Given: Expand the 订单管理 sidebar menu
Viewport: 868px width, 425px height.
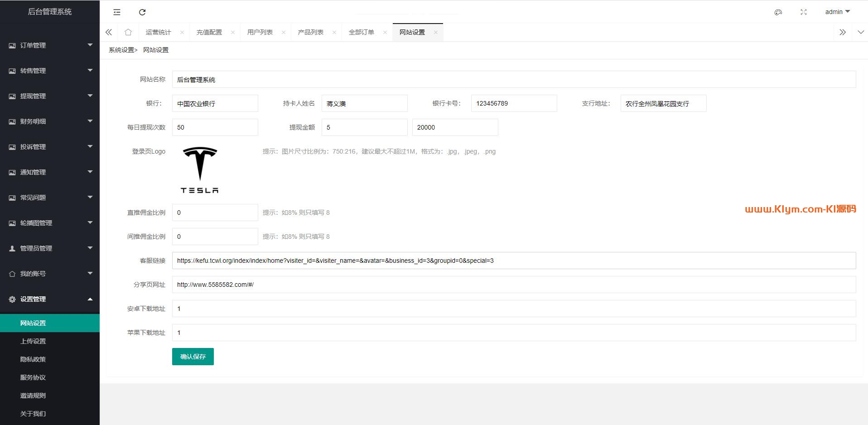Looking at the screenshot, I should 50,45.
